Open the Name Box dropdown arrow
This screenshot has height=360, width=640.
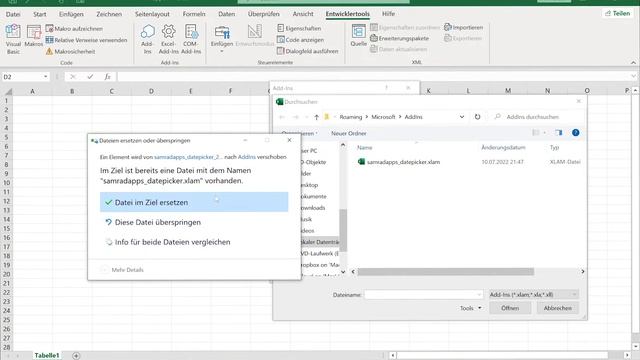(x=45, y=77)
